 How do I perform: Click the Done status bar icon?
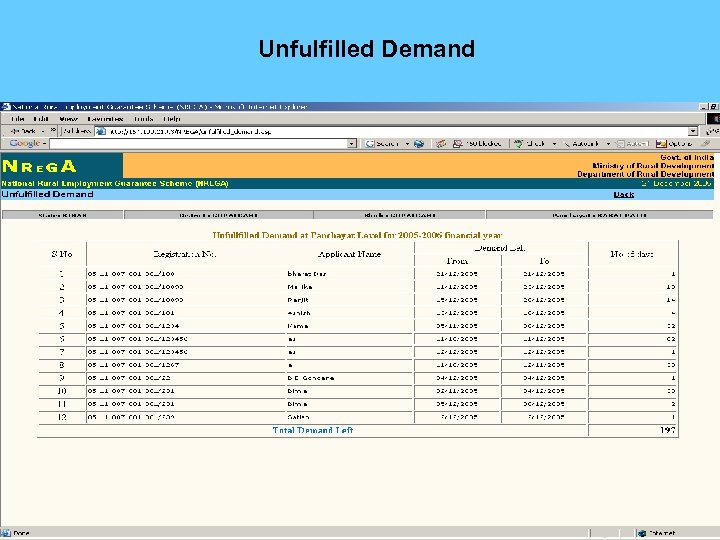(6, 533)
